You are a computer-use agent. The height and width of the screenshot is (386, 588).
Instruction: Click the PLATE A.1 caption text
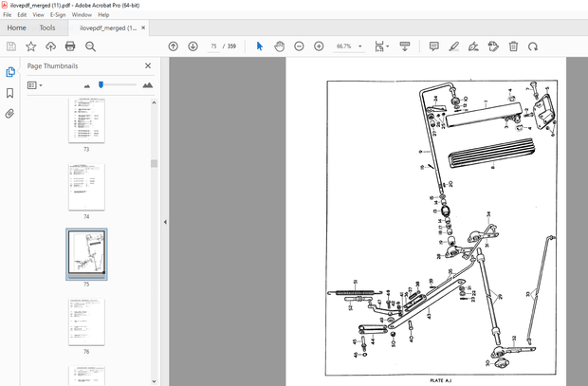[x=441, y=380]
